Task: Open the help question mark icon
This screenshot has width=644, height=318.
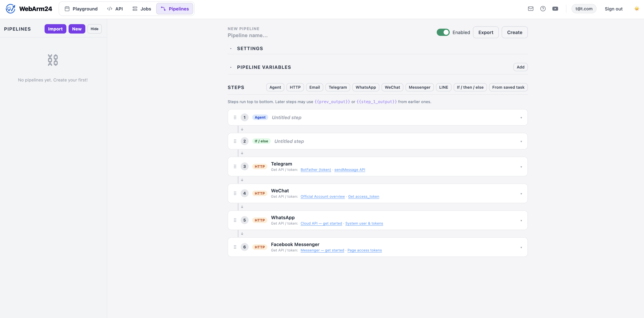Action: 543,9
